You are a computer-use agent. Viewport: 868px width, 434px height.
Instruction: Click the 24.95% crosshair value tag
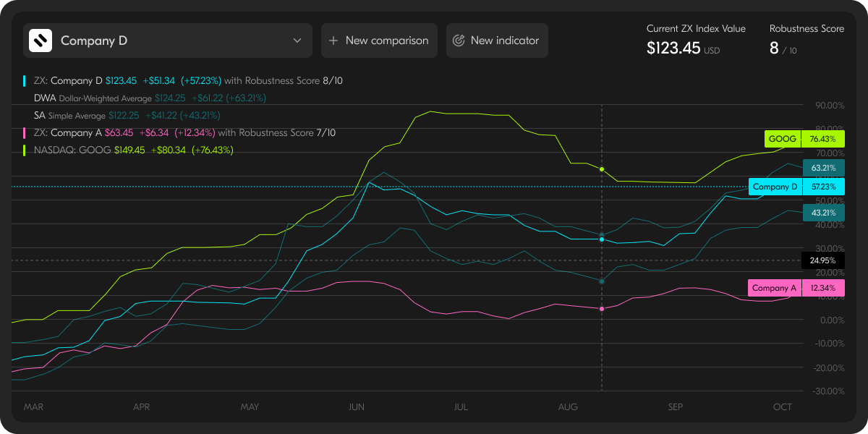coord(824,260)
